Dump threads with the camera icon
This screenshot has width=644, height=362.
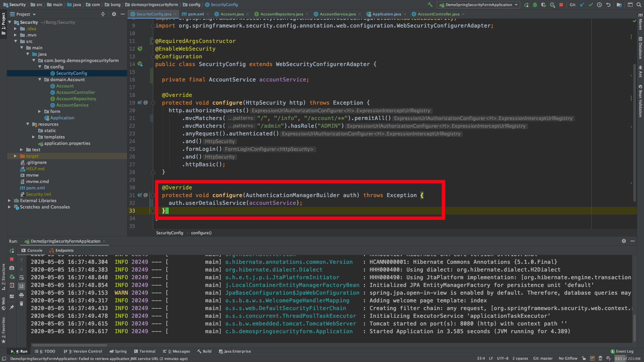pos(12,268)
